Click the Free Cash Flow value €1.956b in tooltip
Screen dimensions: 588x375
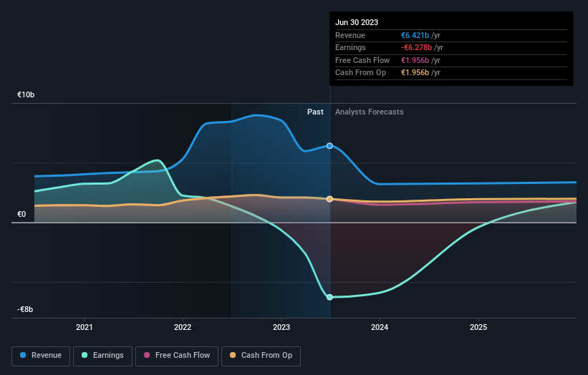click(415, 60)
